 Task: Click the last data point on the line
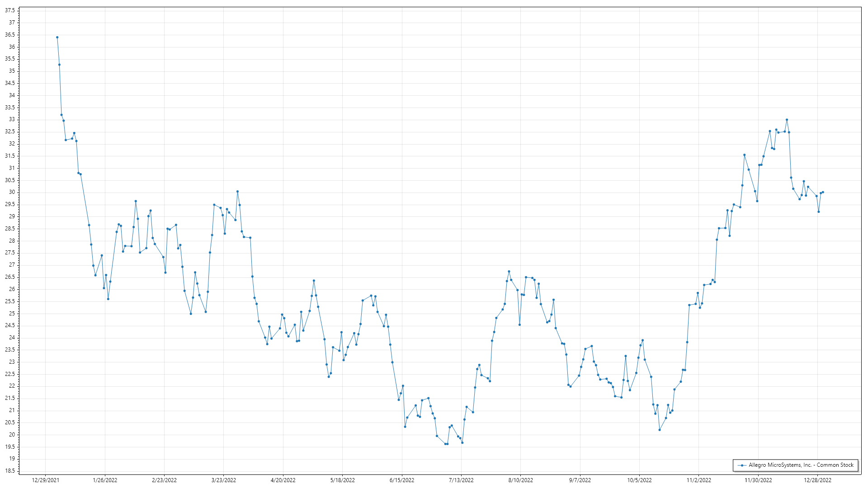pos(823,192)
